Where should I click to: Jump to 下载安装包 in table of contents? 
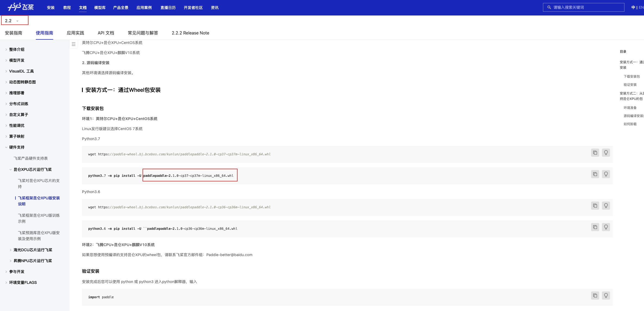click(x=632, y=77)
